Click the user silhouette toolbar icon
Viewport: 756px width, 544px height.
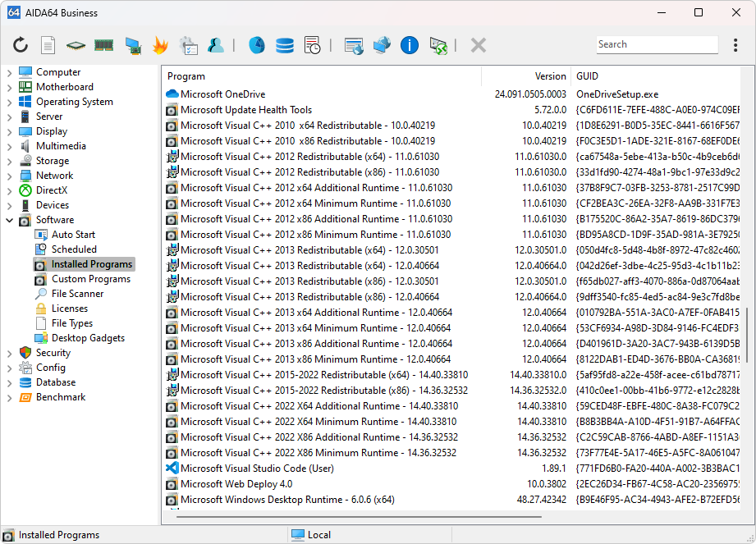click(x=216, y=45)
